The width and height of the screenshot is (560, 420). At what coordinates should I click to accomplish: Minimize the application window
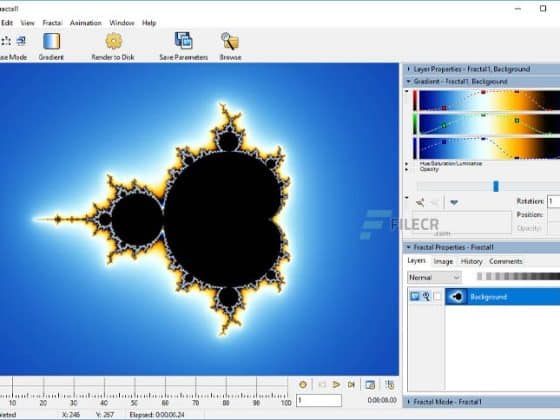pos(518,9)
